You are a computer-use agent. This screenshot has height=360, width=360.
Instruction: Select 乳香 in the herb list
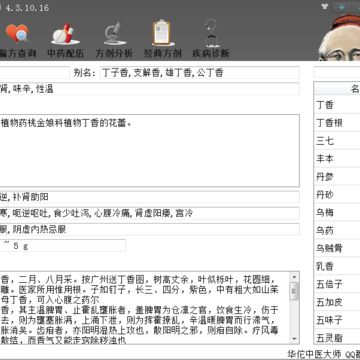(337, 267)
